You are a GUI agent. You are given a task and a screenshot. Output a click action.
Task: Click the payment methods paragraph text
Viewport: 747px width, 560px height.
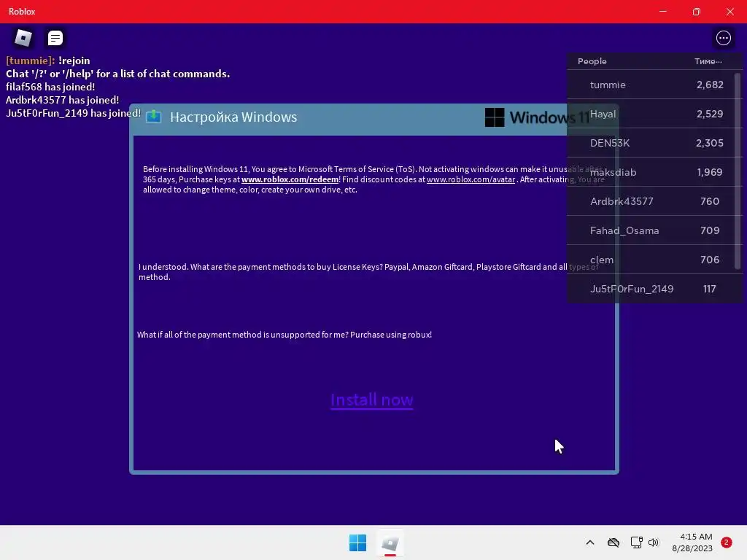pos(368,272)
